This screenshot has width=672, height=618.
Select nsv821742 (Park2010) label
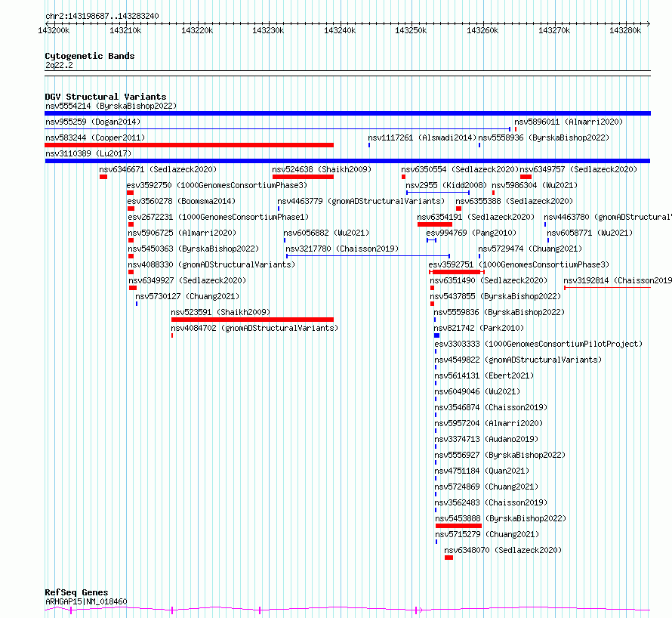(x=479, y=328)
